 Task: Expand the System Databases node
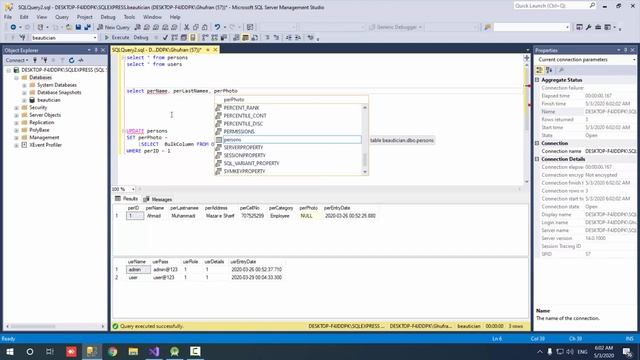tap(24, 85)
